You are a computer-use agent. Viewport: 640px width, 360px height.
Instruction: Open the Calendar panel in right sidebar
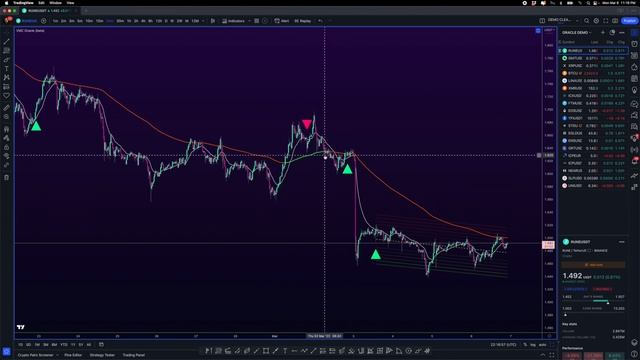[x=634, y=78]
